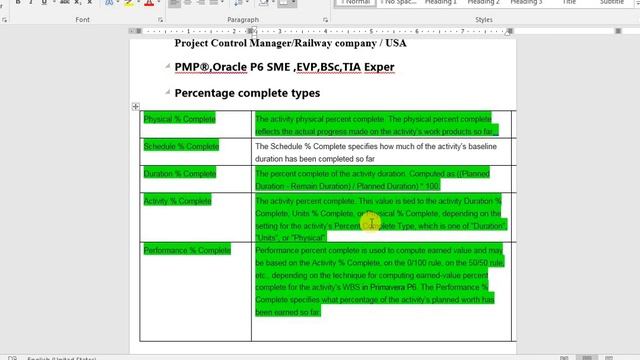Click the Shading paint bucket icon
Viewport: 640px width, 360px height.
click(x=263, y=2)
